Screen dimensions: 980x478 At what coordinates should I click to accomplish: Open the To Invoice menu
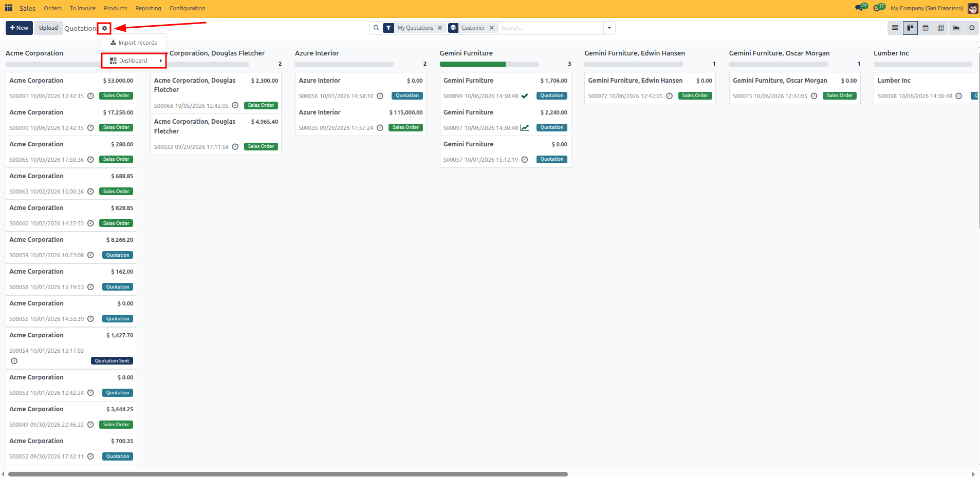click(x=83, y=8)
